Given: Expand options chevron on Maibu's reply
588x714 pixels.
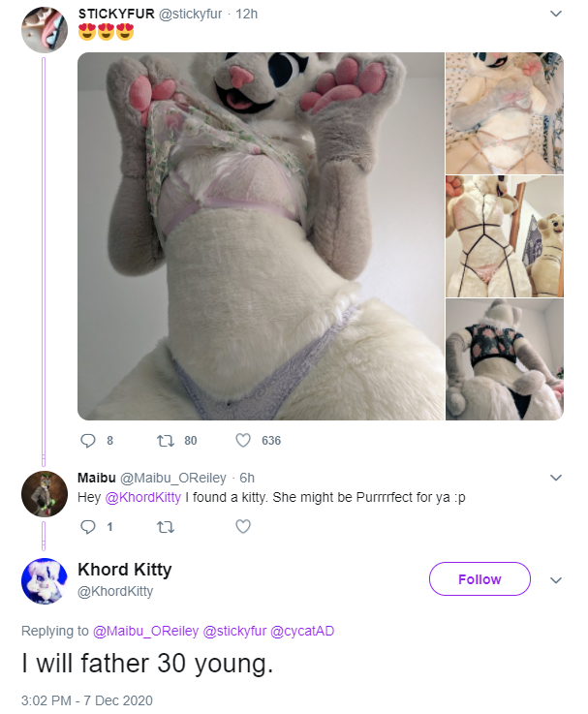Looking at the screenshot, I should pyautogui.click(x=556, y=478).
